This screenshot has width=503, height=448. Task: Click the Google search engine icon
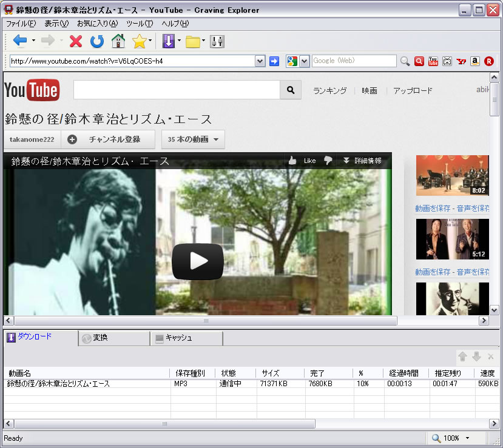[292, 61]
